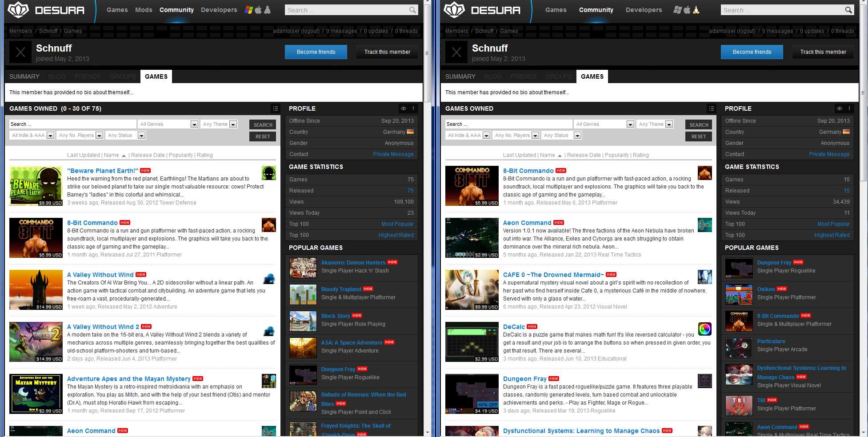Screen dimensions: 868x437
Task: Click search magnifier icon in left window
Action: click(x=412, y=10)
